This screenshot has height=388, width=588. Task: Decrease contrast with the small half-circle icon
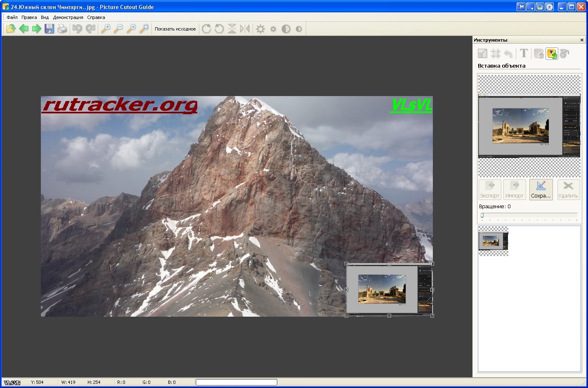[299, 29]
